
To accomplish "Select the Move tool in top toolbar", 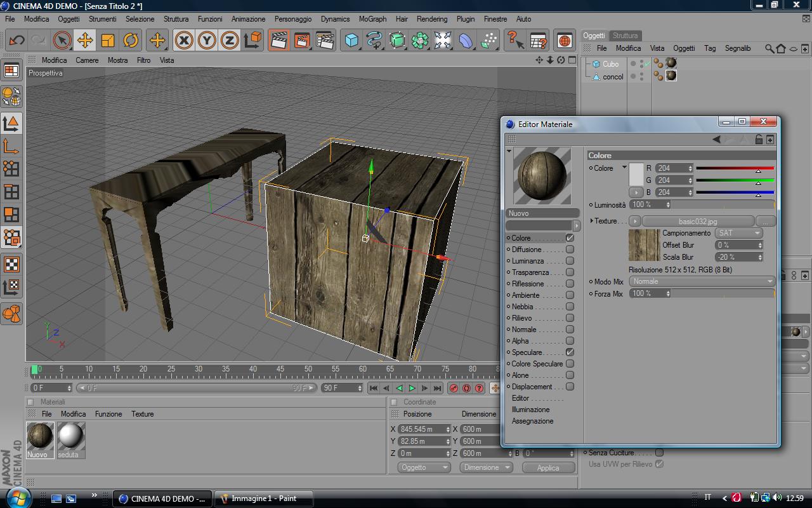I will click(84, 41).
